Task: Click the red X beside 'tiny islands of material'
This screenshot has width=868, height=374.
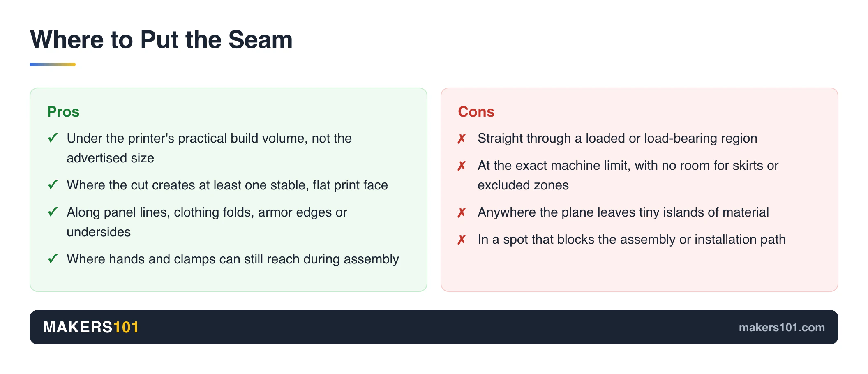Action: [x=462, y=213]
